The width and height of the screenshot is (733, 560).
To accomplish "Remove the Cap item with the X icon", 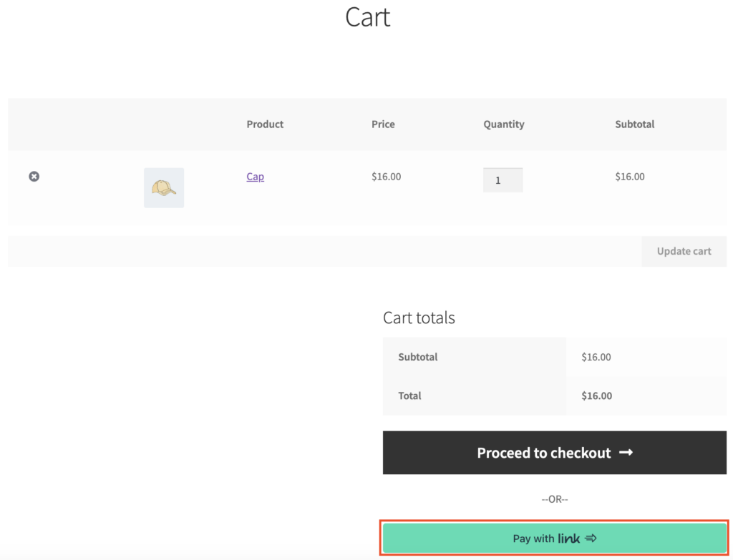I will [34, 176].
